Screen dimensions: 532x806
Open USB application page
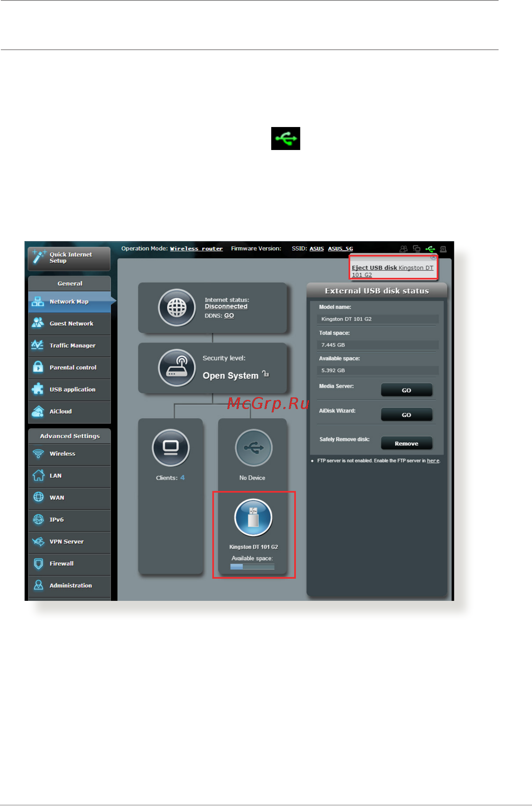(69, 389)
